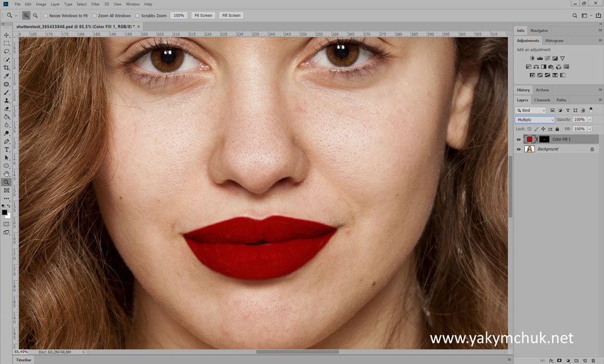Open the search icon in options bar

point(575,15)
